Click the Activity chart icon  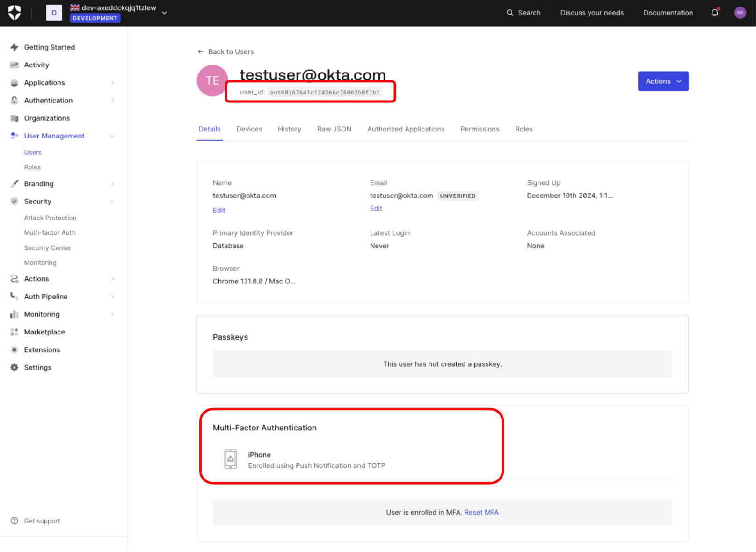(15, 65)
